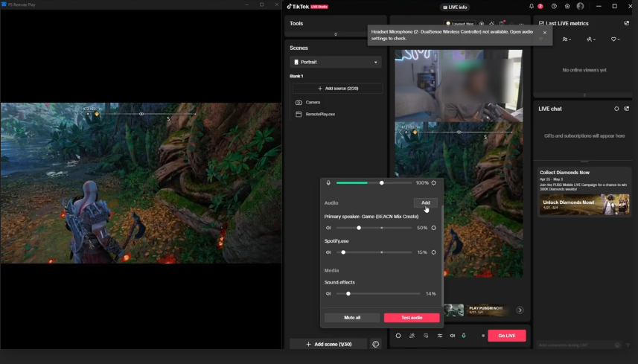The image size is (638, 364).
Task: Toggle the microphone at bottom toolbar
Action: pyautogui.click(x=464, y=336)
